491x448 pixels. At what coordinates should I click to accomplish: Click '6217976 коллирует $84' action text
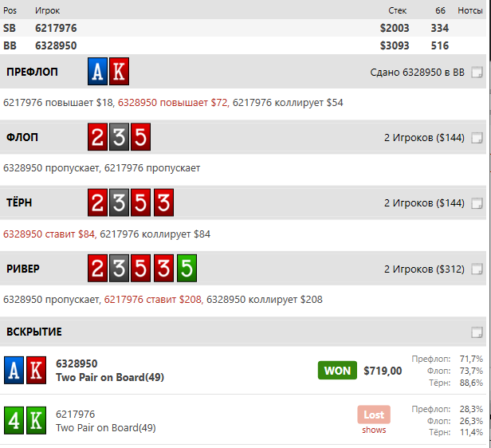155,234
